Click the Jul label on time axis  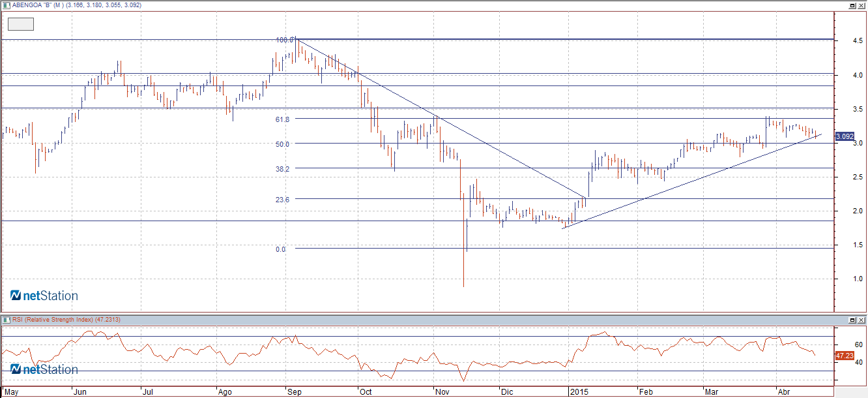tap(148, 392)
